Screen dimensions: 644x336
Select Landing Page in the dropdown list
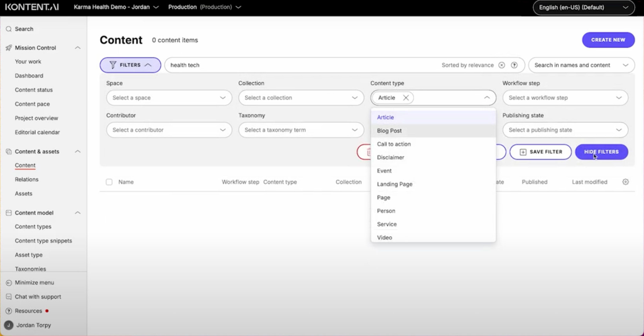click(x=394, y=184)
